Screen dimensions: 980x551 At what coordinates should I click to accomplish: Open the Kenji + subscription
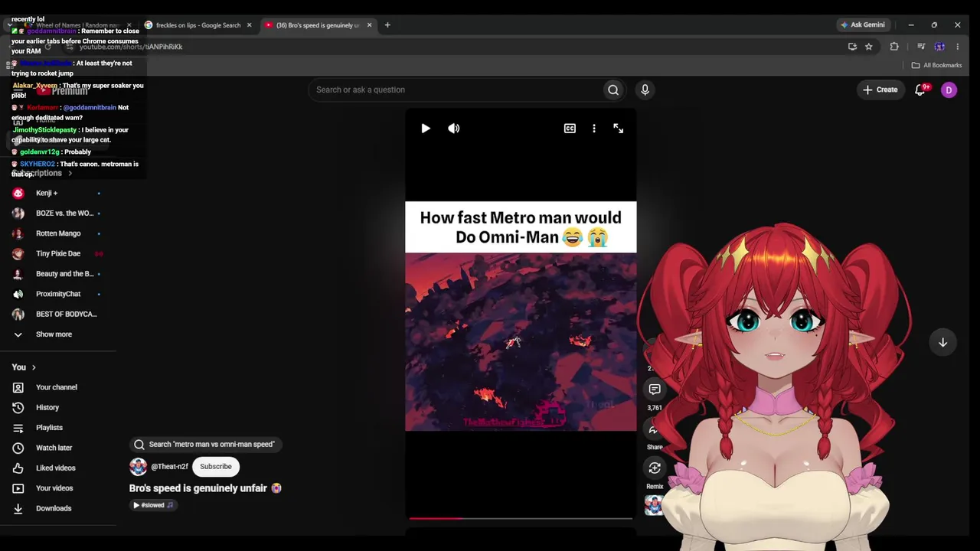[47, 194]
